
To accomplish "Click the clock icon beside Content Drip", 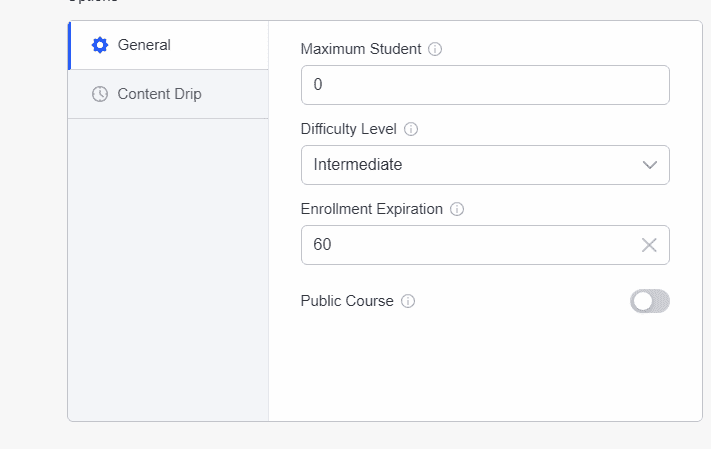I will [99, 94].
